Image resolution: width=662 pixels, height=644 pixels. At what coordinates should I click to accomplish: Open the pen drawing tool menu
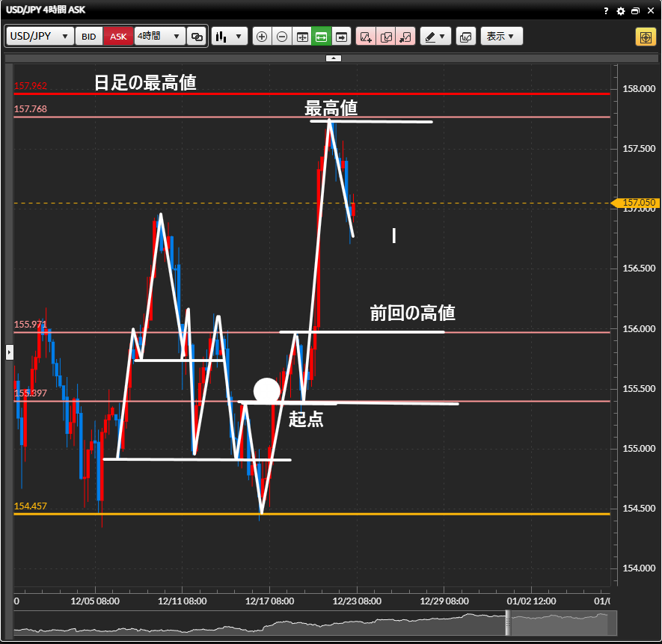coord(435,37)
